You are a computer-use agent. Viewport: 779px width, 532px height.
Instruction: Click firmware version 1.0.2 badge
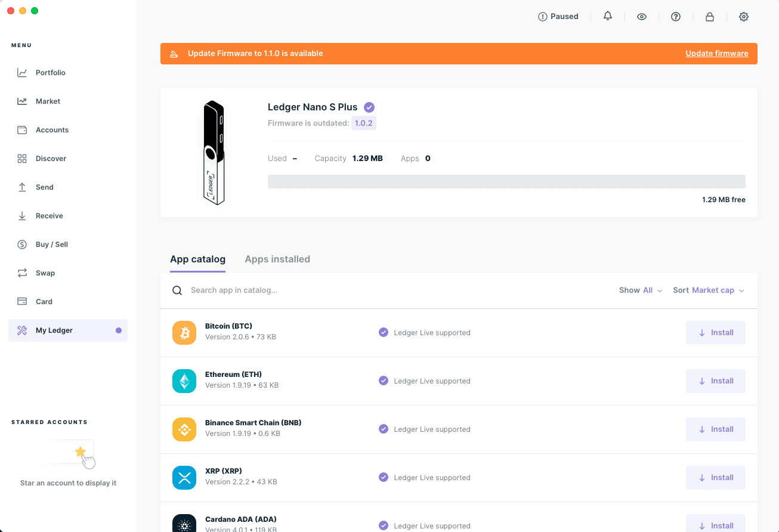tap(364, 123)
